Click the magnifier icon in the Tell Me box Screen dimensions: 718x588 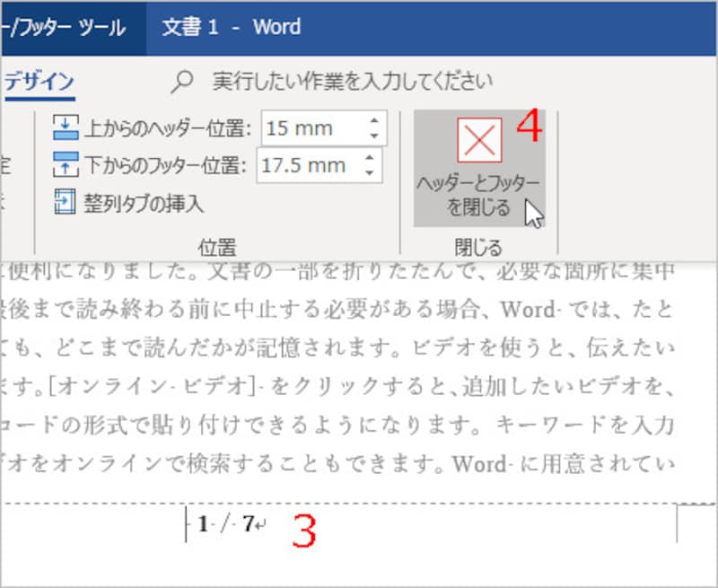click(181, 80)
